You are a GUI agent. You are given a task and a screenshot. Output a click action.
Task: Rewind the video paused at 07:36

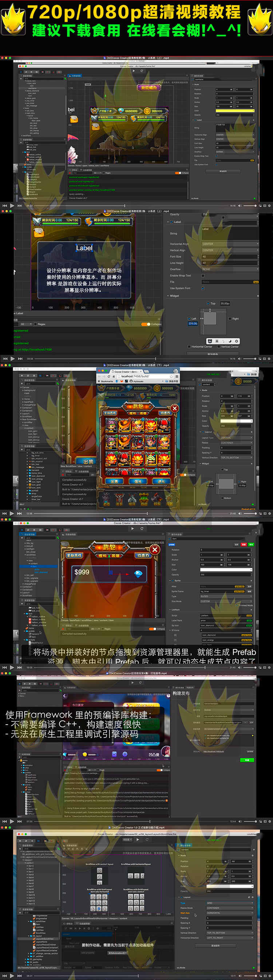click(x=5, y=821)
